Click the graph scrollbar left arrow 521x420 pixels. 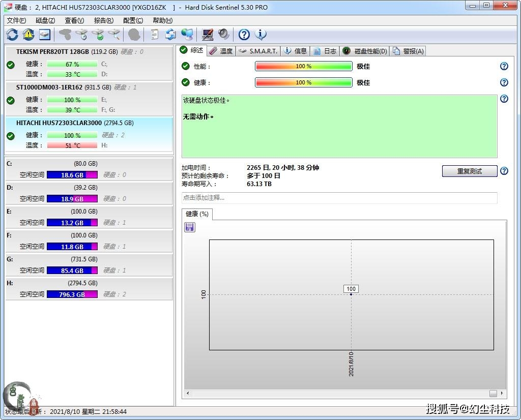coord(188,394)
